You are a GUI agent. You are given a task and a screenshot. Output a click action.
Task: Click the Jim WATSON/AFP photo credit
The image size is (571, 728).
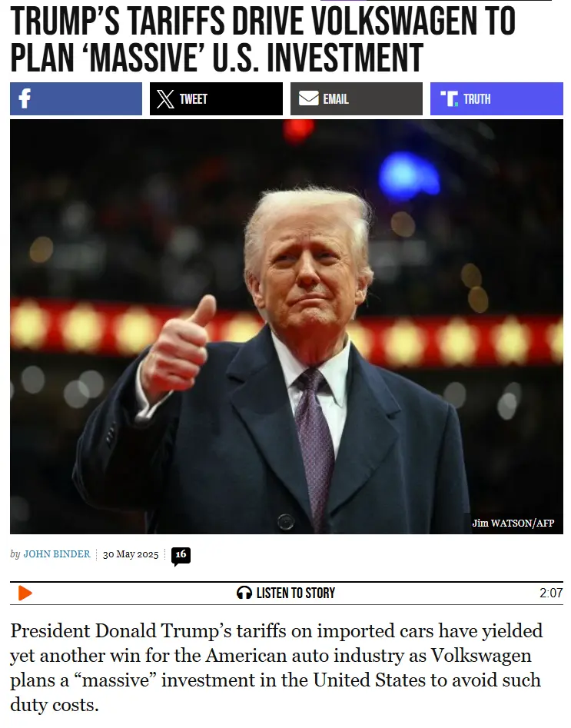click(513, 524)
